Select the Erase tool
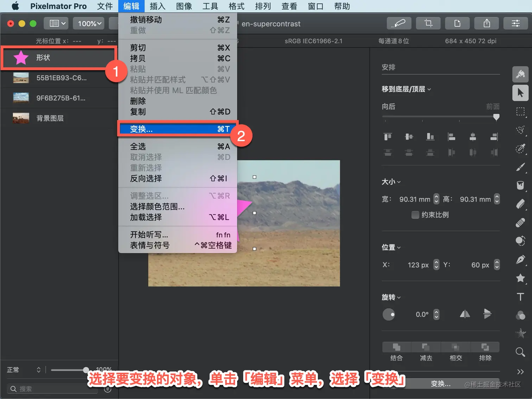532x399 pixels. (520, 204)
